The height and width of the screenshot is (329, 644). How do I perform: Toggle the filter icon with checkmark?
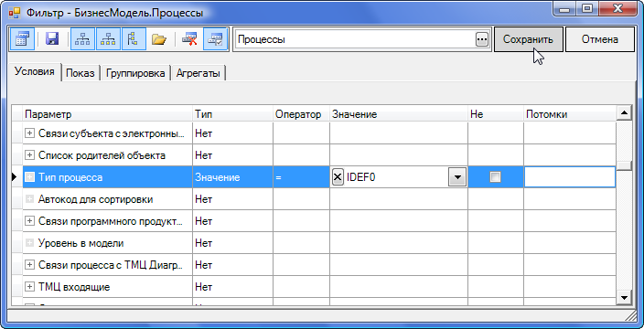[216, 39]
